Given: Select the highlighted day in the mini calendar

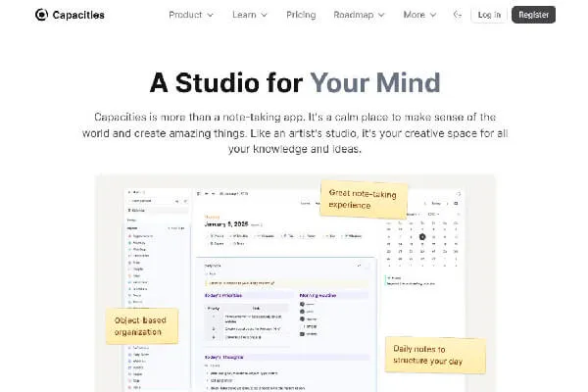Looking at the screenshot, I should tap(422, 236).
